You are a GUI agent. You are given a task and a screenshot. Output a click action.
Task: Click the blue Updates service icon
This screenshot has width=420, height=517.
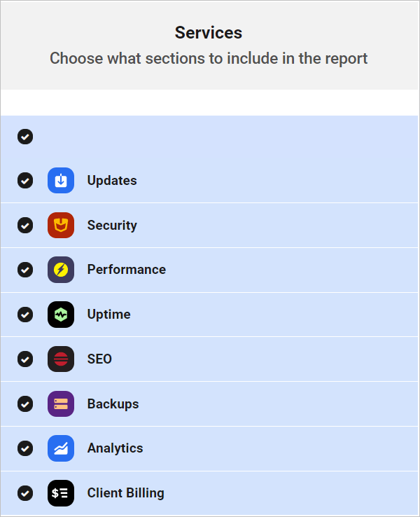coord(61,181)
